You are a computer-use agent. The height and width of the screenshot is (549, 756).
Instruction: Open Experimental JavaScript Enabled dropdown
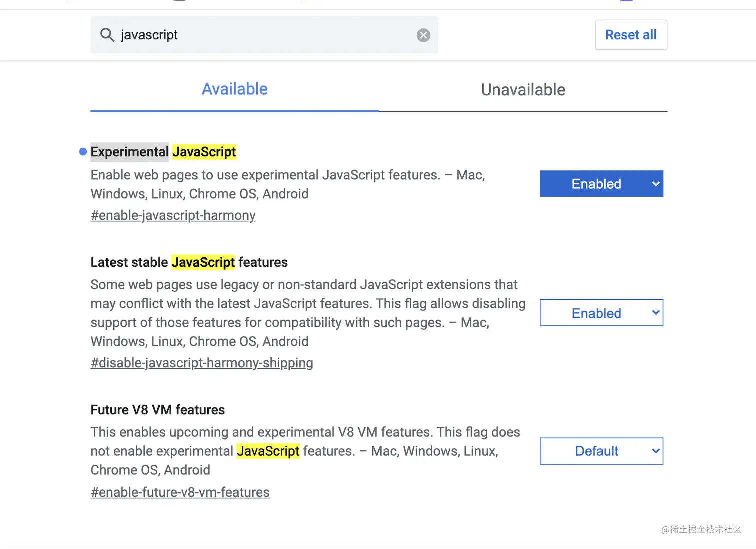[x=601, y=184]
